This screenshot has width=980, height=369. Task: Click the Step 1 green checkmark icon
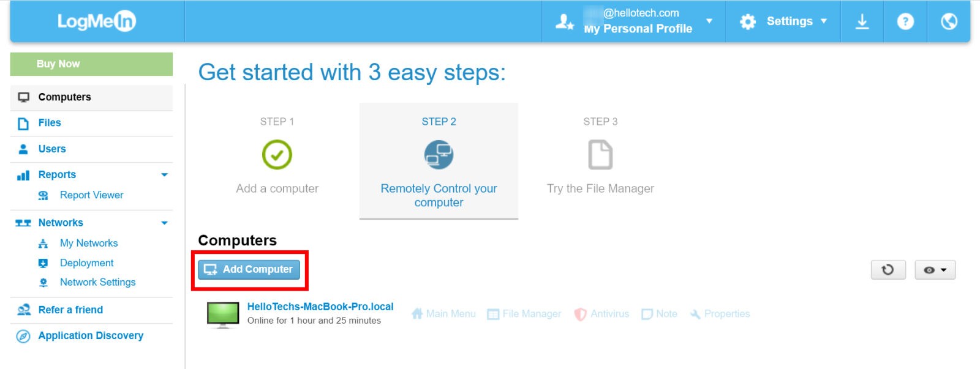click(x=277, y=155)
